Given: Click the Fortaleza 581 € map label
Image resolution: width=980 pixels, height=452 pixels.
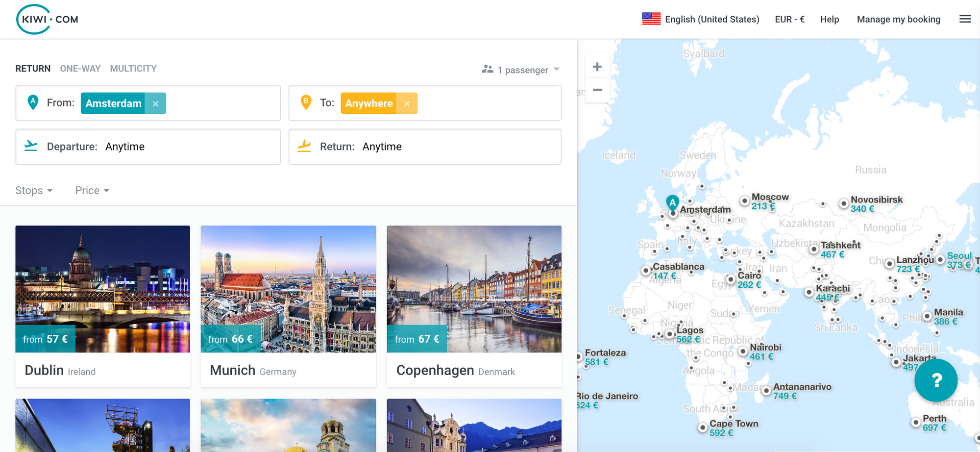Looking at the screenshot, I should click(605, 357).
